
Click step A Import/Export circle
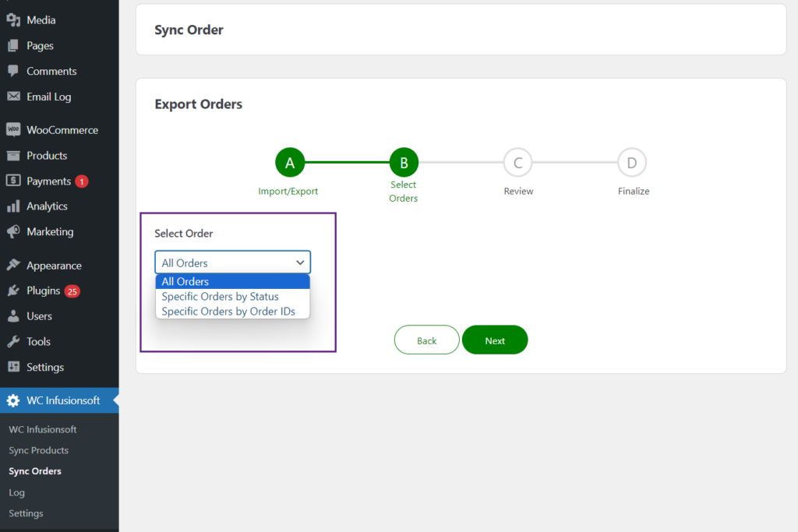[290, 163]
